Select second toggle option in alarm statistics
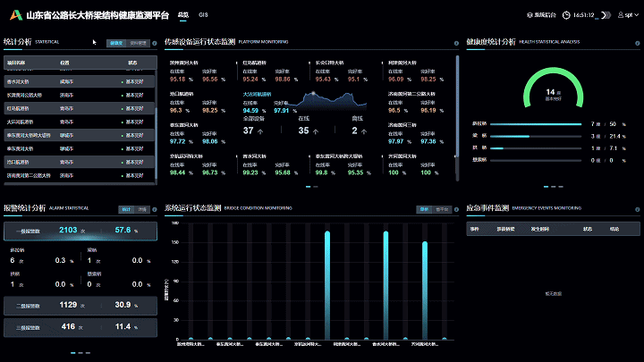The width and height of the screenshot is (644, 362). 142,209
